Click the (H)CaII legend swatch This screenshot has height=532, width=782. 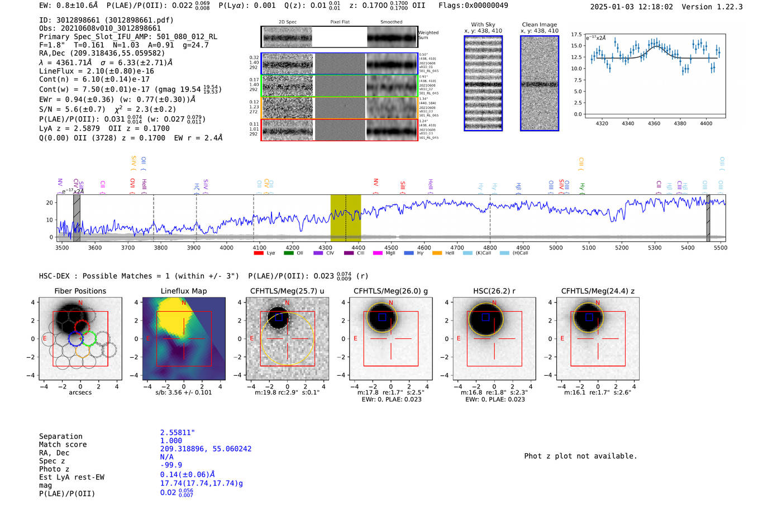coord(505,253)
